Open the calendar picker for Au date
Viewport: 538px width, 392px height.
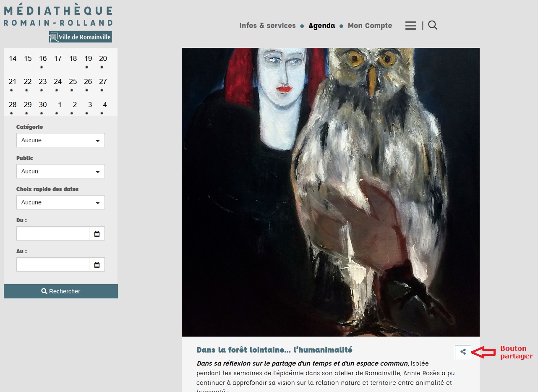[x=97, y=265]
